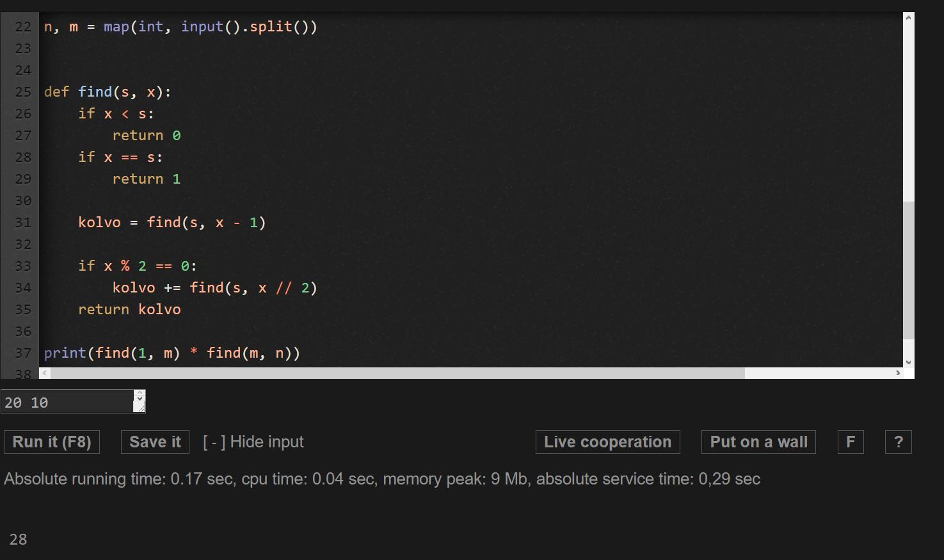
Task: Run the code with Run it (F8)
Action: pos(52,442)
